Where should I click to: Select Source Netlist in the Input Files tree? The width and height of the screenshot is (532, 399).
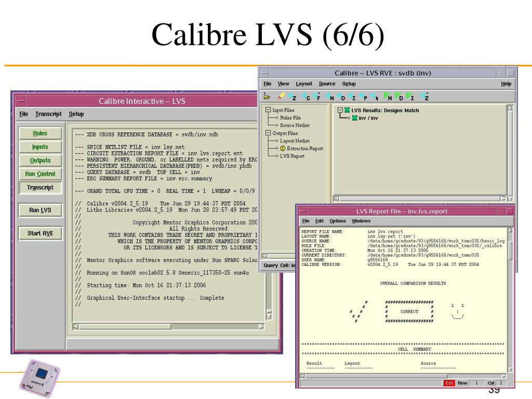click(295, 125)
